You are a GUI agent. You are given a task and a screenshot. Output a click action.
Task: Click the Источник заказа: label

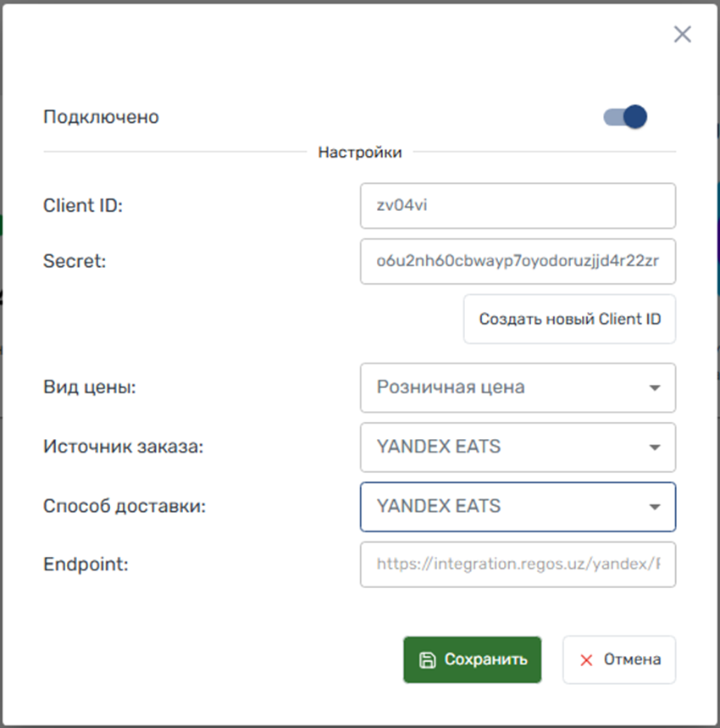coord(123,447)
